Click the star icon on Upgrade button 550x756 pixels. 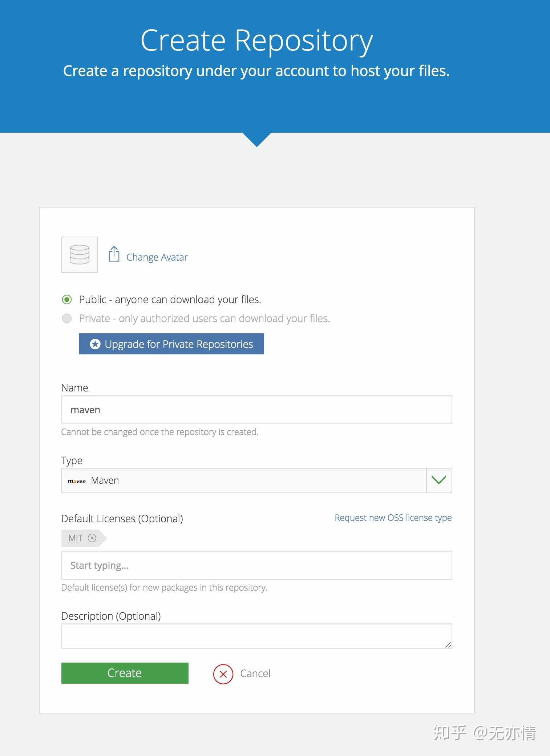point(95,344)
